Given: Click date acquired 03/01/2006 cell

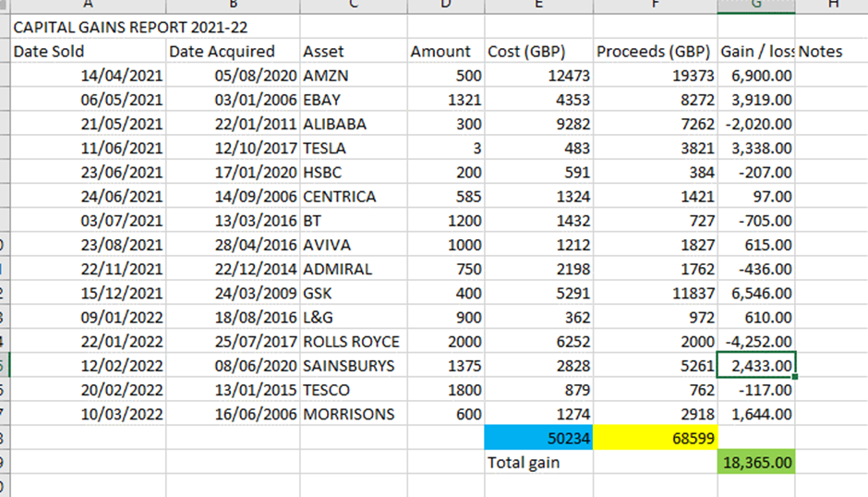Looking at the screenshot, I should tap(233, 100).
